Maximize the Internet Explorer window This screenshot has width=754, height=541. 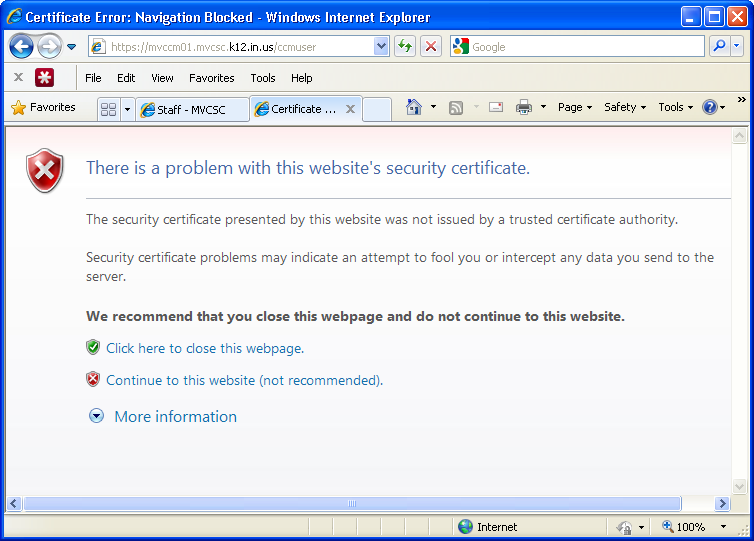714,17
